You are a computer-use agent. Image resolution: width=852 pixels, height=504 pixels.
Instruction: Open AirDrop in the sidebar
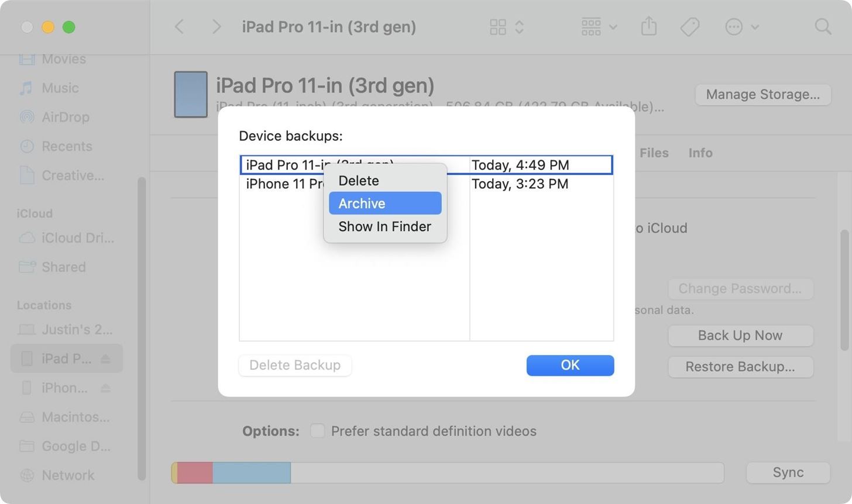[65, 117]
